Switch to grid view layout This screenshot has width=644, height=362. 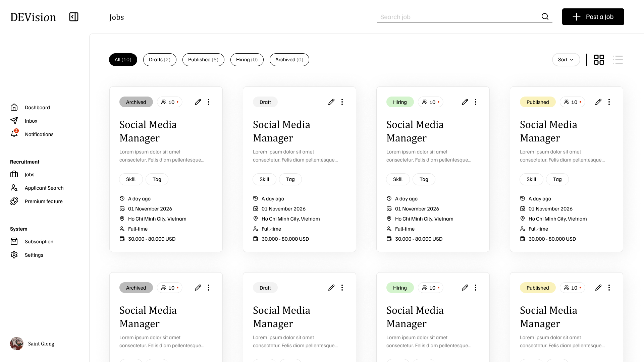tap(599, 59)
